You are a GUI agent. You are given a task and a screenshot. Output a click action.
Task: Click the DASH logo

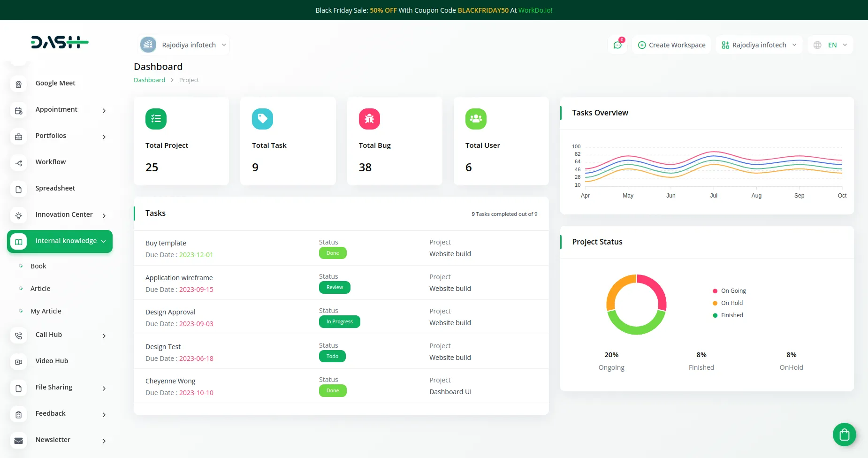click(60, 42)
